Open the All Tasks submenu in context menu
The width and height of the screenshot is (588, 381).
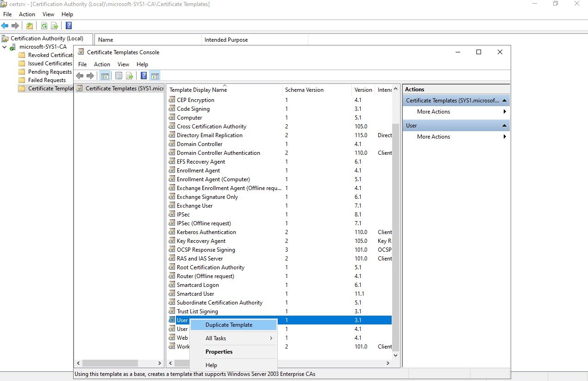[233, 338]
